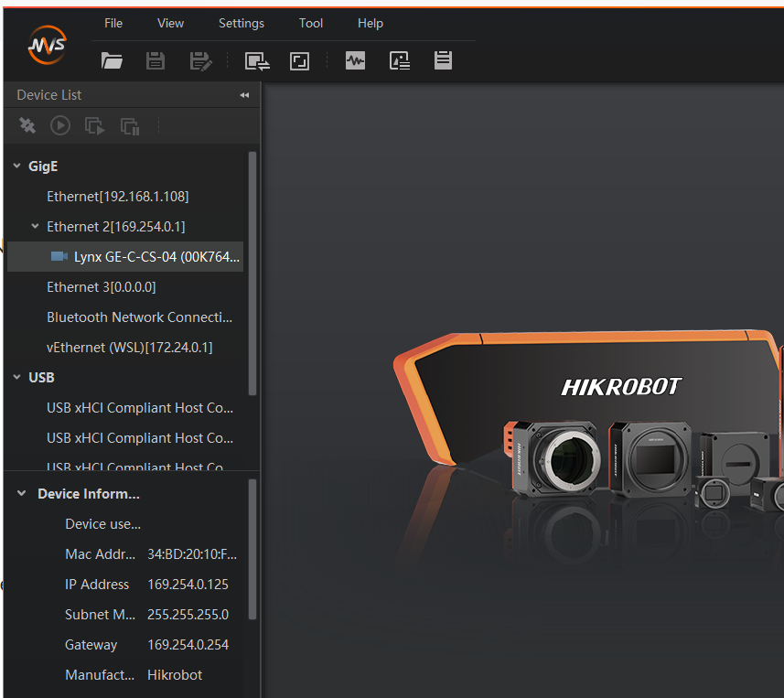Click the Device List vertical scrollbar

[252, 274]
